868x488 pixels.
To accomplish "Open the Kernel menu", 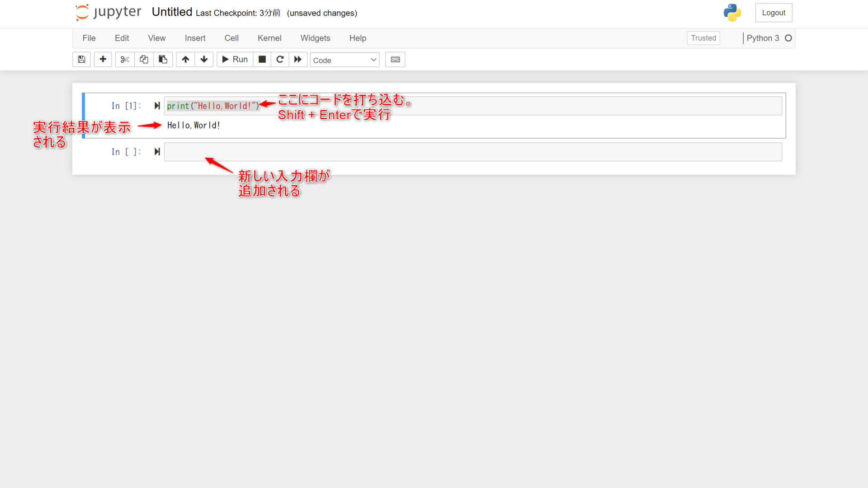I will click(x=269, y=38).
